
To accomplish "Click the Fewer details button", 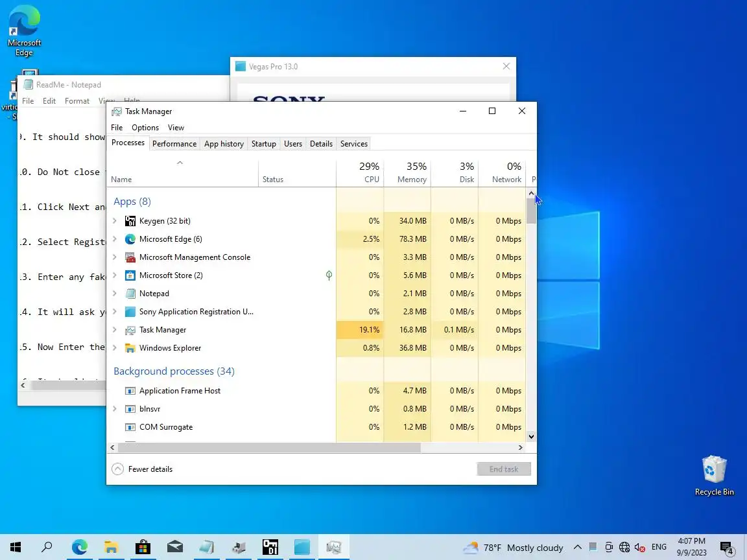I will click(x=143, y=469).
